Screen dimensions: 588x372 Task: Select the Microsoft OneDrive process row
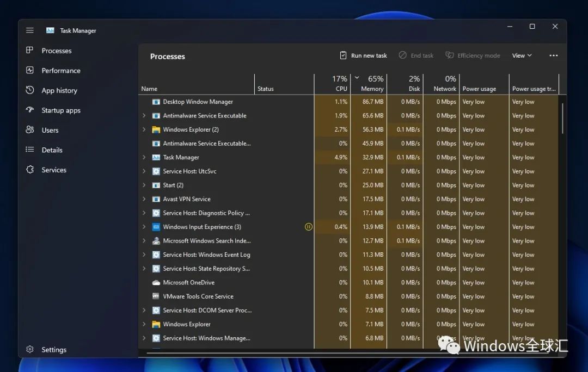point(349,282)
